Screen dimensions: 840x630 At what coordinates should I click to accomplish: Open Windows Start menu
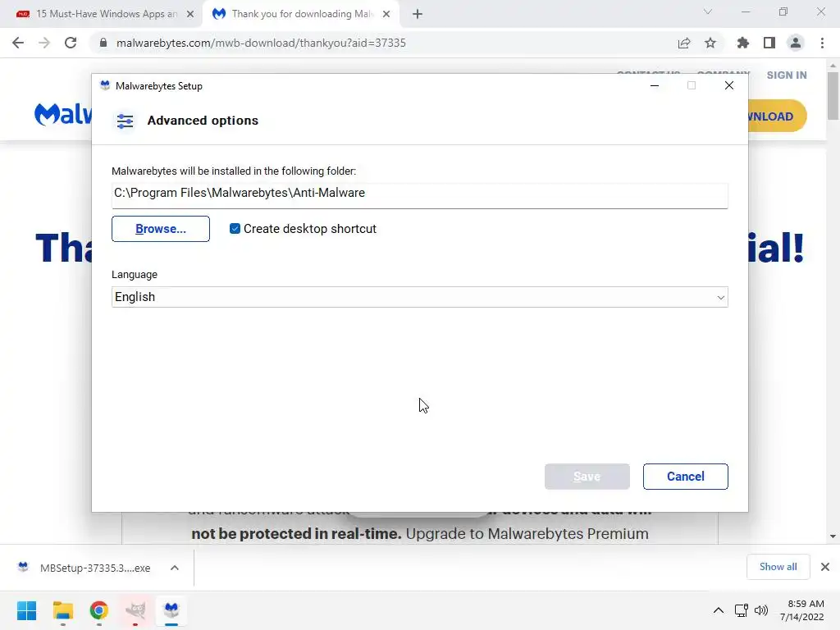[x=27, y=610]
